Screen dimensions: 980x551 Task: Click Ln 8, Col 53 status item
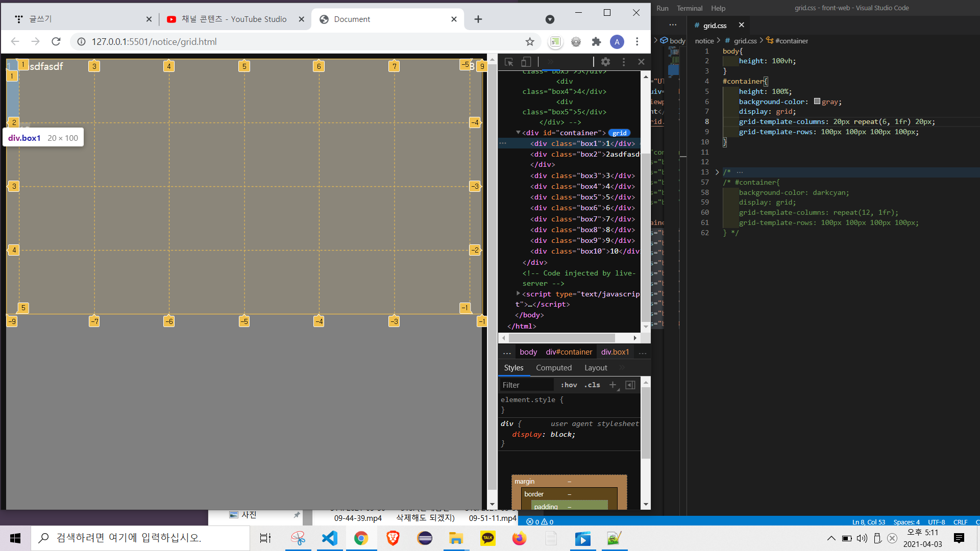[869, 522]
